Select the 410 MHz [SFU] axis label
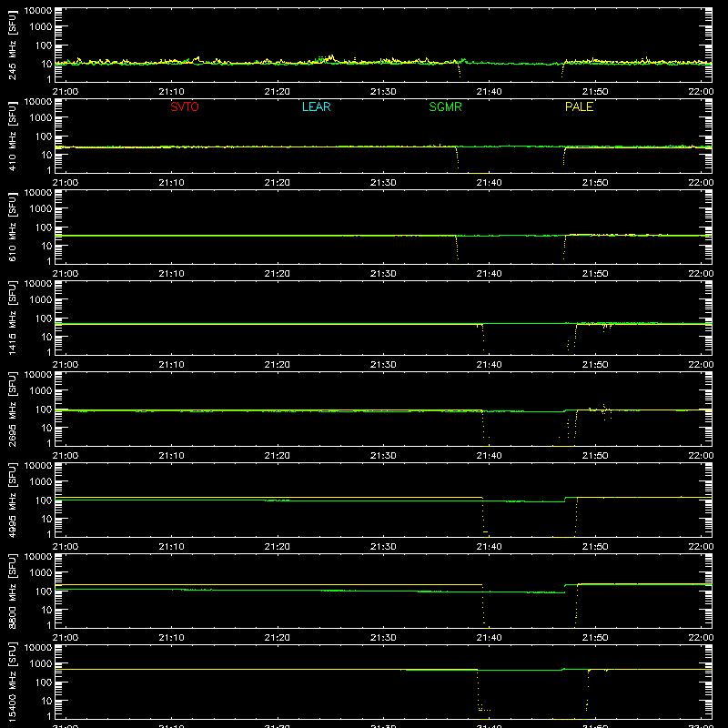This screenshot has width=728, height=728. click(x=12, y=136)
